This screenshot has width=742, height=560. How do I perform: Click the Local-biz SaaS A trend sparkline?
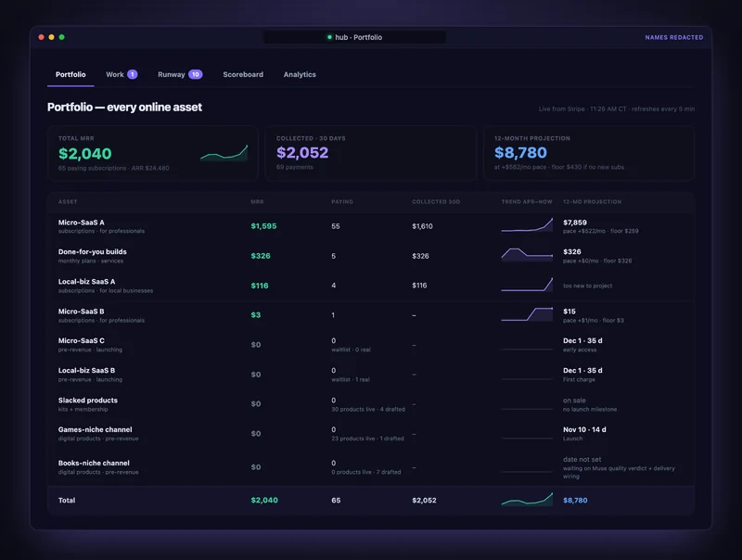point(527,285)
